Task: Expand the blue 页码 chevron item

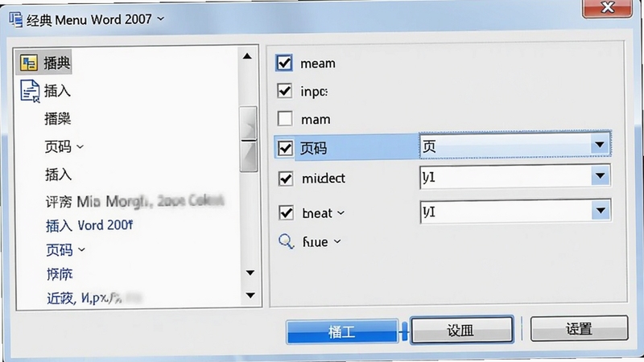Action: point(81,249)
